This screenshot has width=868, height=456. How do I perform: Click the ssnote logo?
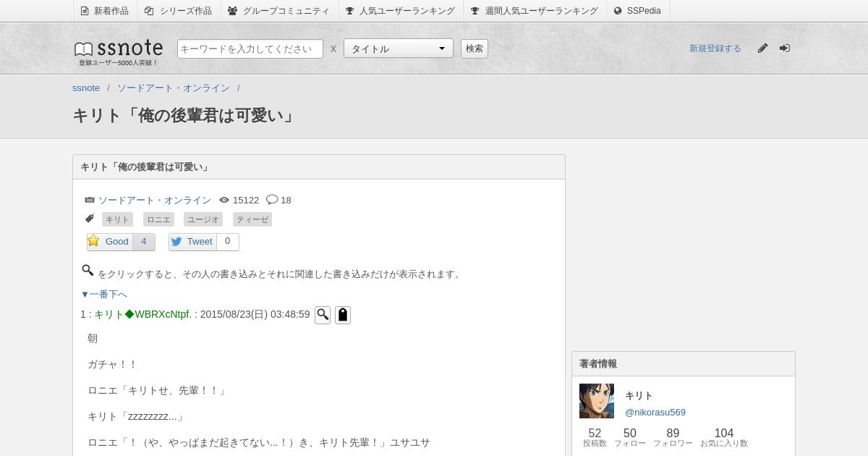pos(119,49)
